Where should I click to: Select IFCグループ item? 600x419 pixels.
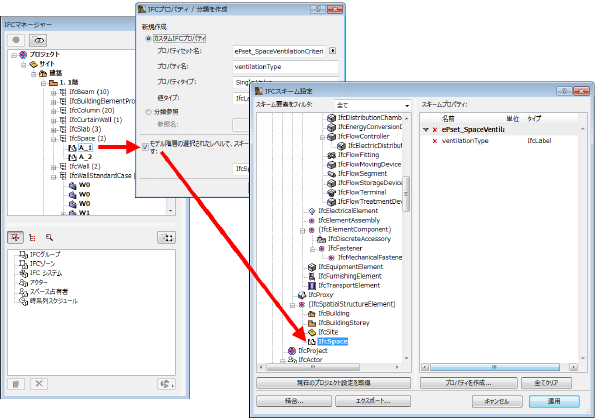point(45,254)
